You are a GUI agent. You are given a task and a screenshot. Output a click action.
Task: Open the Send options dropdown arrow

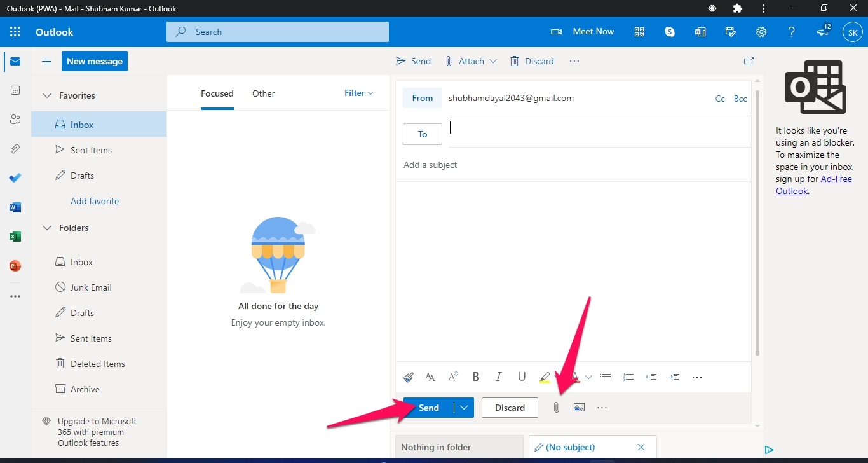coord(464,408)
